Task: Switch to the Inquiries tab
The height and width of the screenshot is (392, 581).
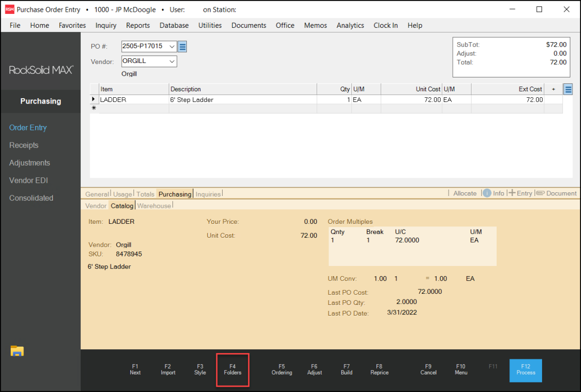Action: tap(208, 194)
